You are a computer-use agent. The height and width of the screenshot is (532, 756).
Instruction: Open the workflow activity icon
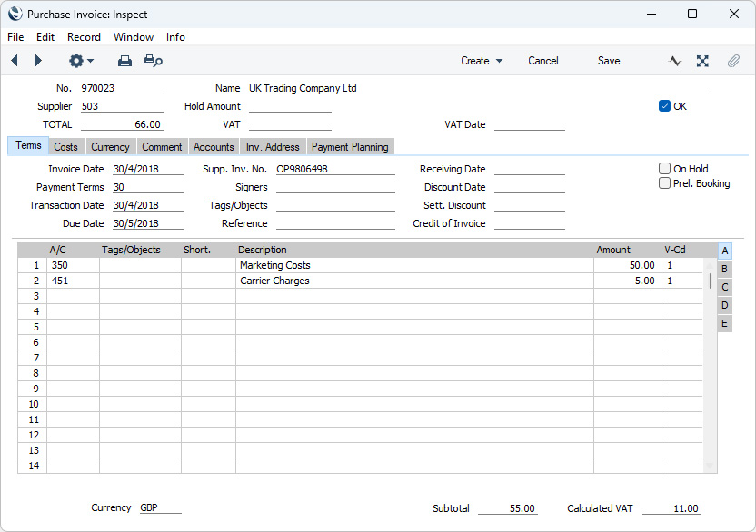(675, 61)
